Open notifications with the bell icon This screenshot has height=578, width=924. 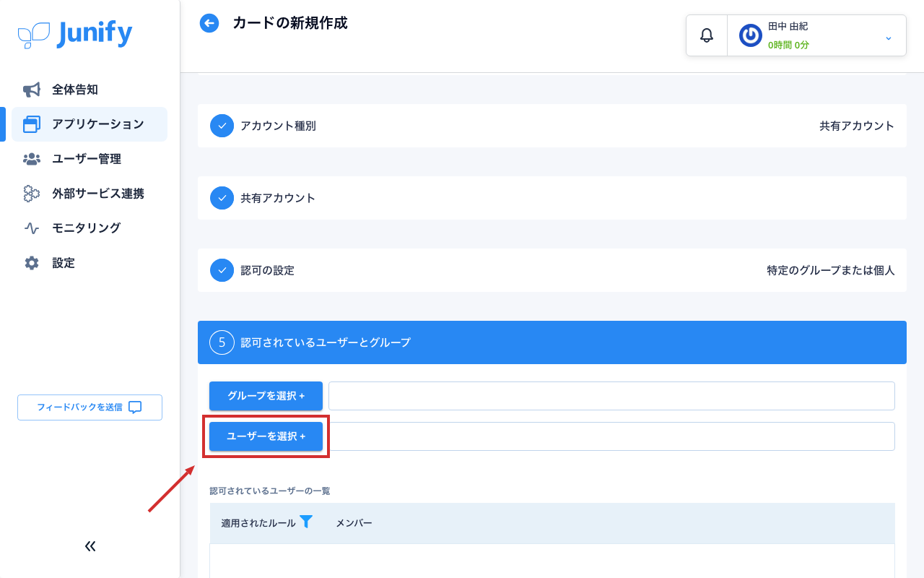[707, 35]
